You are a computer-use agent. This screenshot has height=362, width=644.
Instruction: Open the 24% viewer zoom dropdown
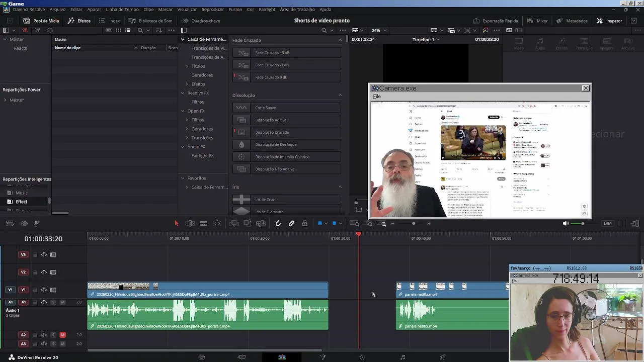379,30
